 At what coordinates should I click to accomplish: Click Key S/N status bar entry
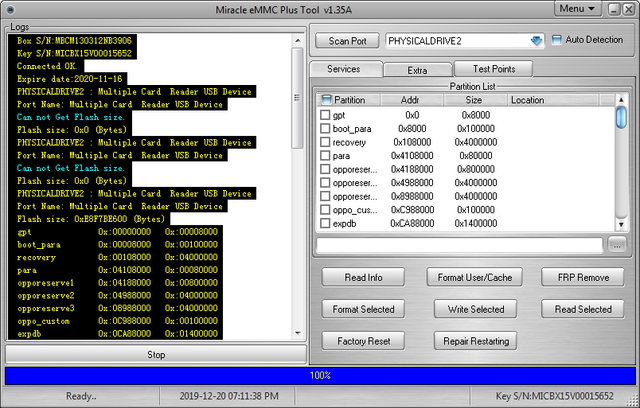click(x=554, y=396)
